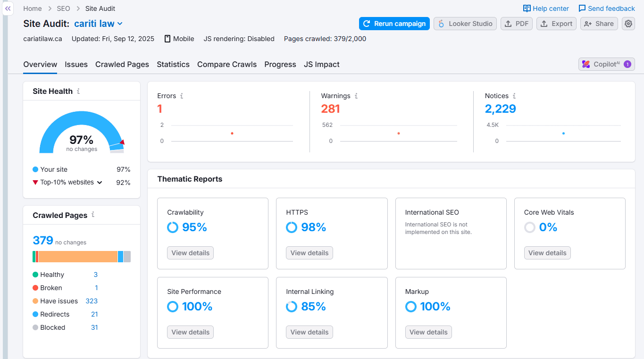The image size is (644, 359).
Task: Click the gray Blocked bar segment
Action: pyautogui.click(x=127, y=257)
